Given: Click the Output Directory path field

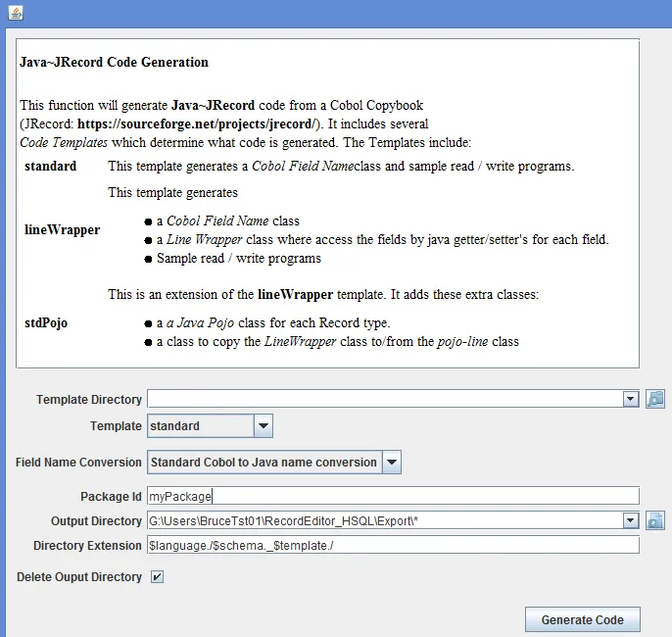Looking at the screenshot, I should coord(385,520).
